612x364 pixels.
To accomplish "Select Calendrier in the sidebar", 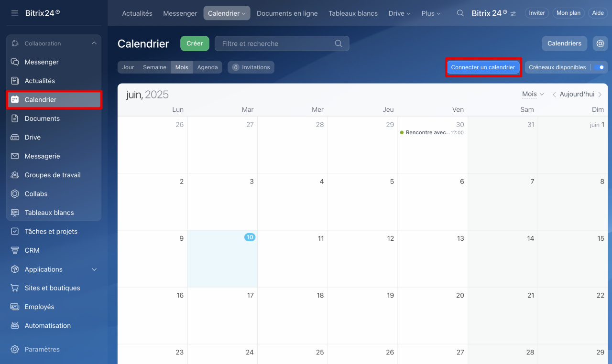I will [54, 100].
